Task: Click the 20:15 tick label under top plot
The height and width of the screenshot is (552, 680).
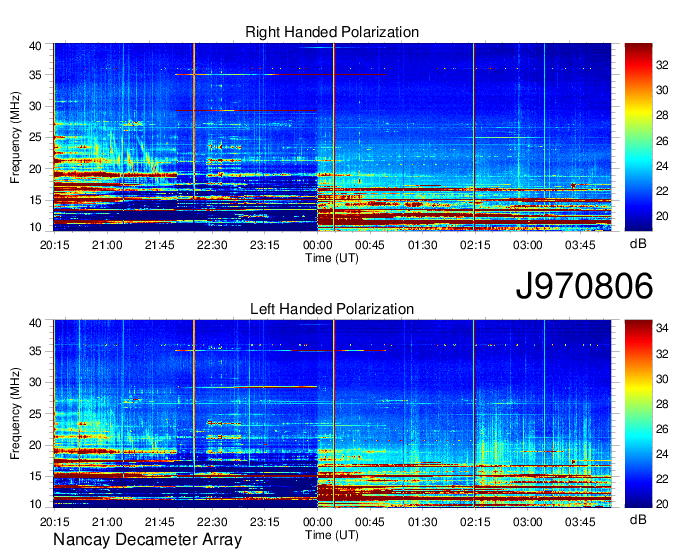Action: point(54,245)
